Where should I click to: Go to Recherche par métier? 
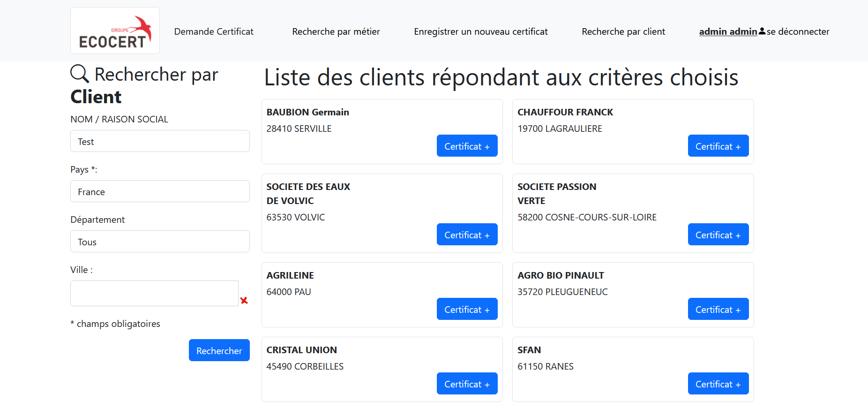(x=336, y=31)
